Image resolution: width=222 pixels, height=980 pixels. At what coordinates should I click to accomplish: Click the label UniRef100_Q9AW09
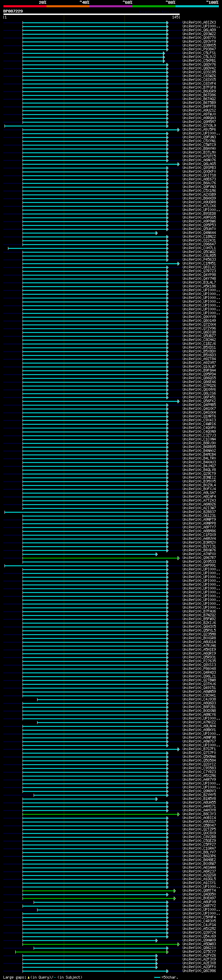click(x=199, y=940)
